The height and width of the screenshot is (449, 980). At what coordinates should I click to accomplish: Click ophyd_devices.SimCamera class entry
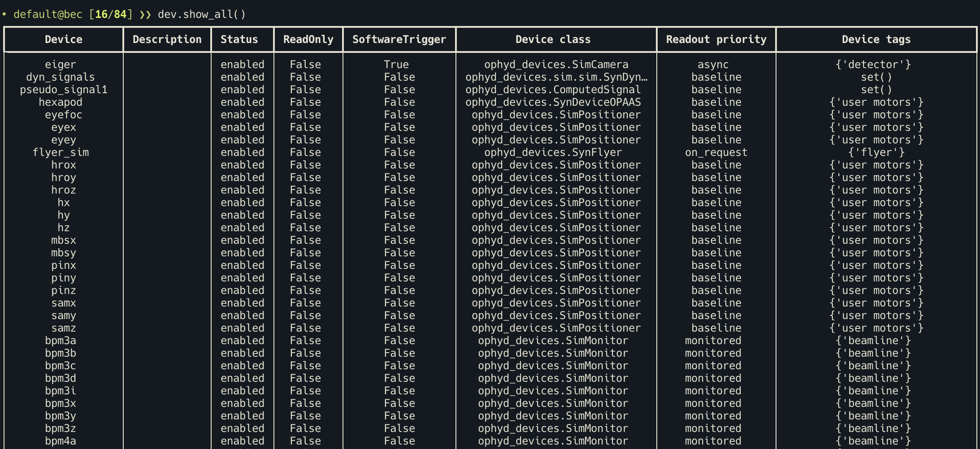click(x=556, y=65)
